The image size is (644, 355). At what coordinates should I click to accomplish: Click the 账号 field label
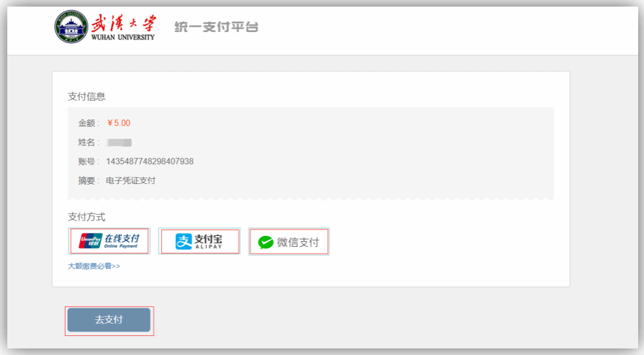(x=87, y=161)
